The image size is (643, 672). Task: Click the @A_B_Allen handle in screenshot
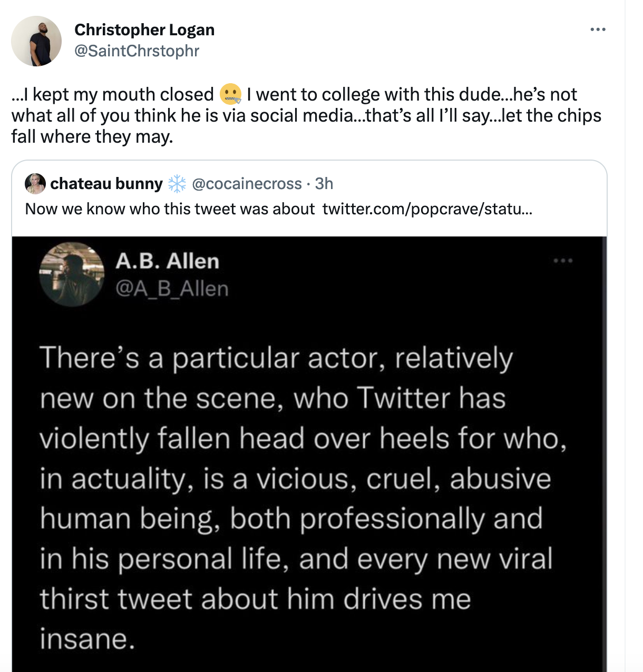tap(172, 289)
